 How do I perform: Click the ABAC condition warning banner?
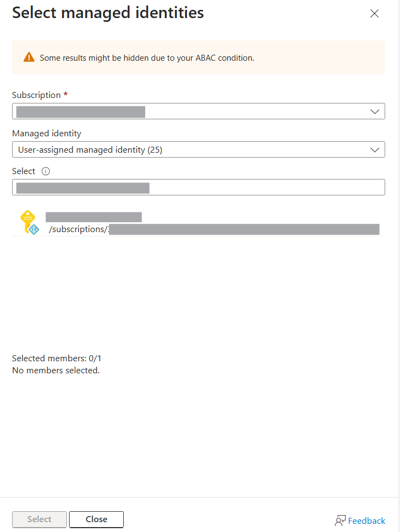pyautogui.click(x=197, y=56)
